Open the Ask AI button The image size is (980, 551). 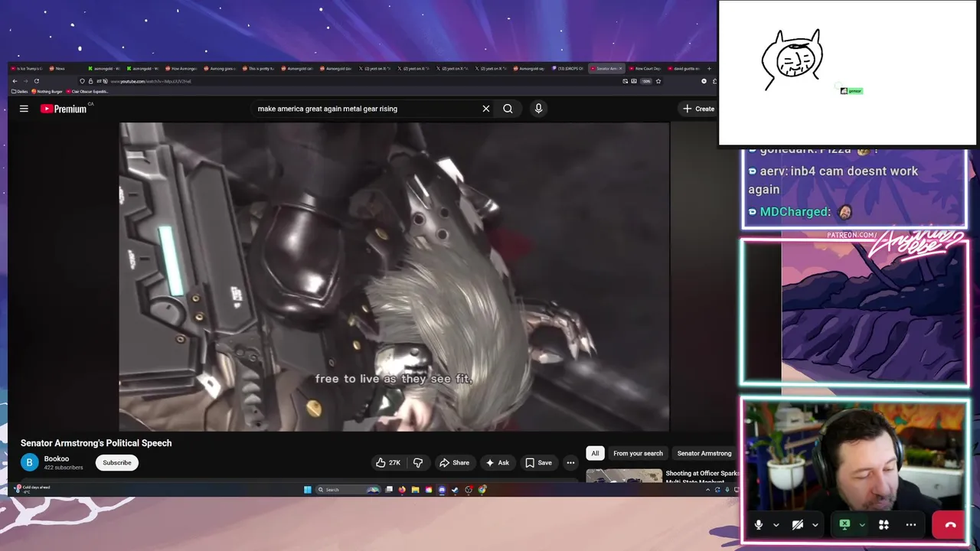pos(497,462)
